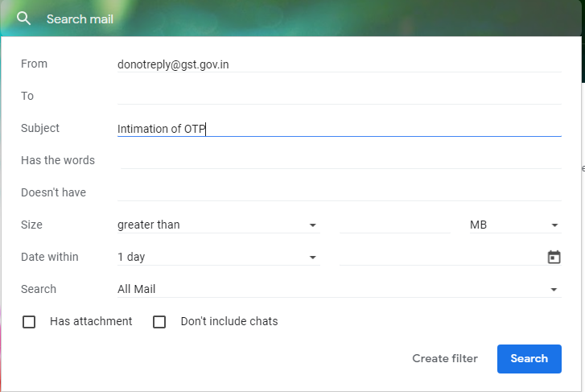
Task: Click the Create filter button
Action: (x=445, y=359)
